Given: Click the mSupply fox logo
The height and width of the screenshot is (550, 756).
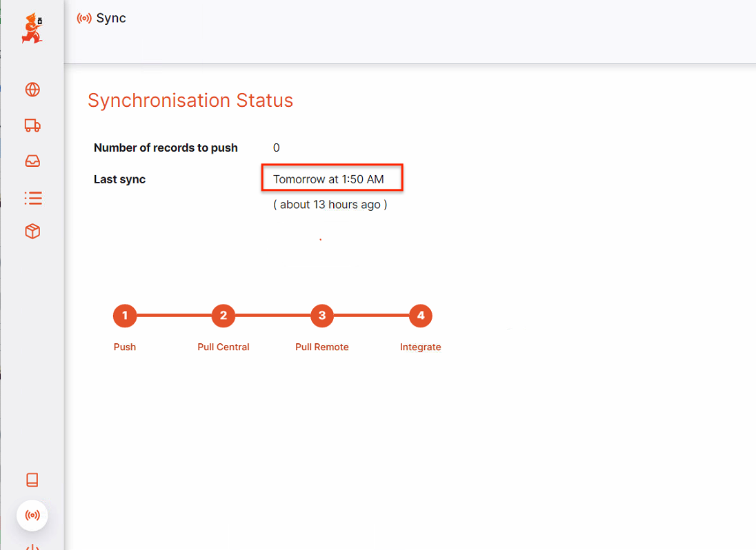Looking at the screenshot, I should (x=32, y=28).
